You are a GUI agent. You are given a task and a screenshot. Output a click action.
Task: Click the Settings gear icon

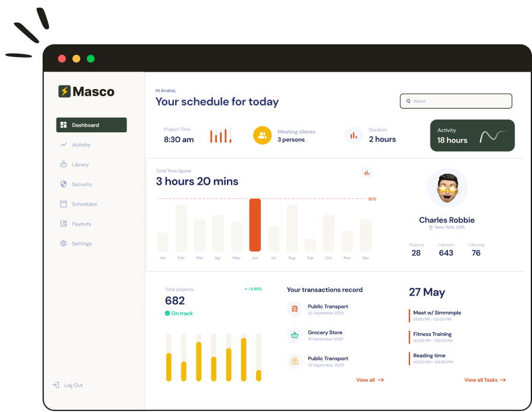click(64, 244)
